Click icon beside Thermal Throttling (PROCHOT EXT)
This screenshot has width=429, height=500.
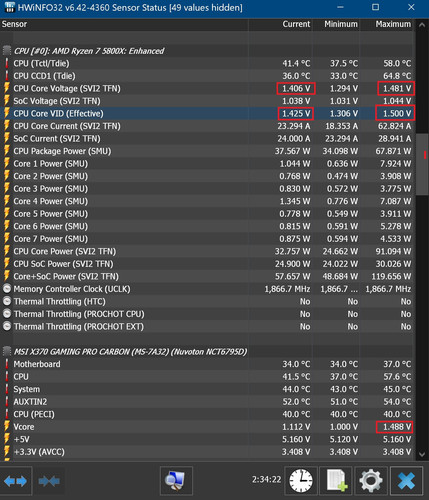pos(7,326)
